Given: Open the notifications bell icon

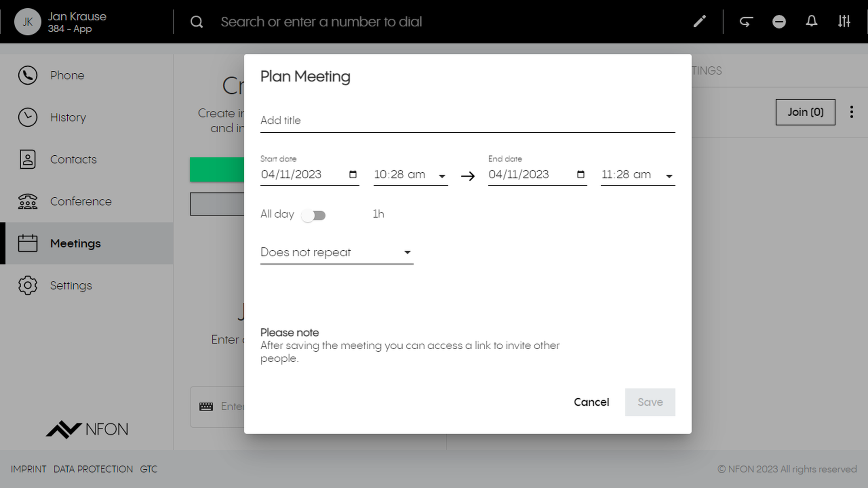Looking at the screenshot, I should pos(812,21).
